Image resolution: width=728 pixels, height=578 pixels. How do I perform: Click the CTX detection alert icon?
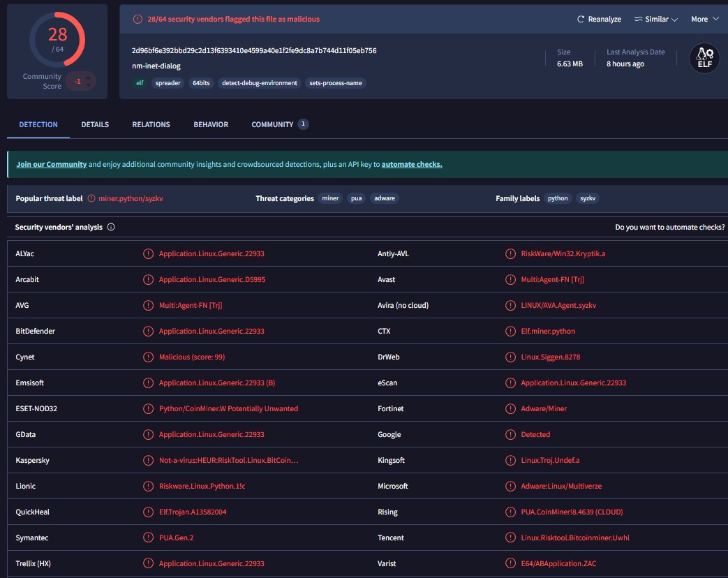click(510, 331)
